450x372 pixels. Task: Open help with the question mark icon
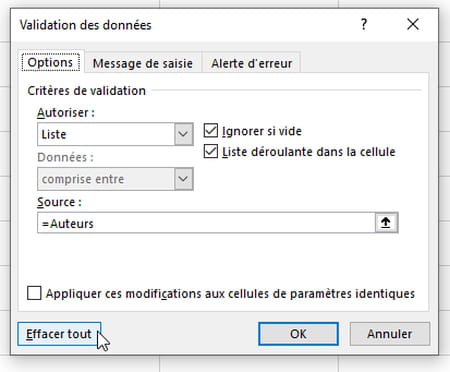364,24
